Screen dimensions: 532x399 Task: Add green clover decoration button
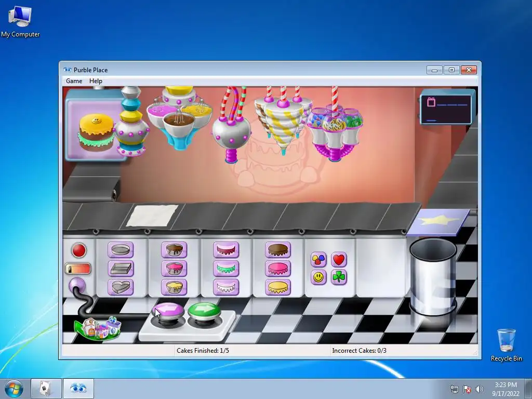pos(339,277)
